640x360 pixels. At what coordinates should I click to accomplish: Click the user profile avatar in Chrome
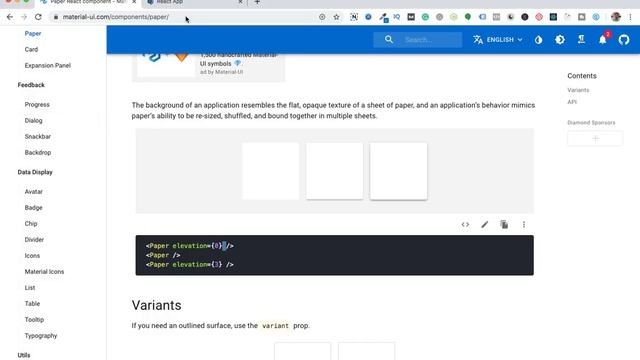click(x=616, y=17)
